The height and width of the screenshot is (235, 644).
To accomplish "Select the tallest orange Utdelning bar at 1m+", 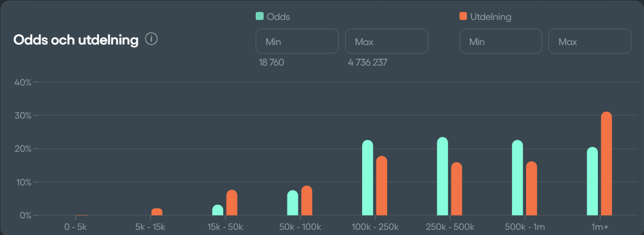I will 606,164.
